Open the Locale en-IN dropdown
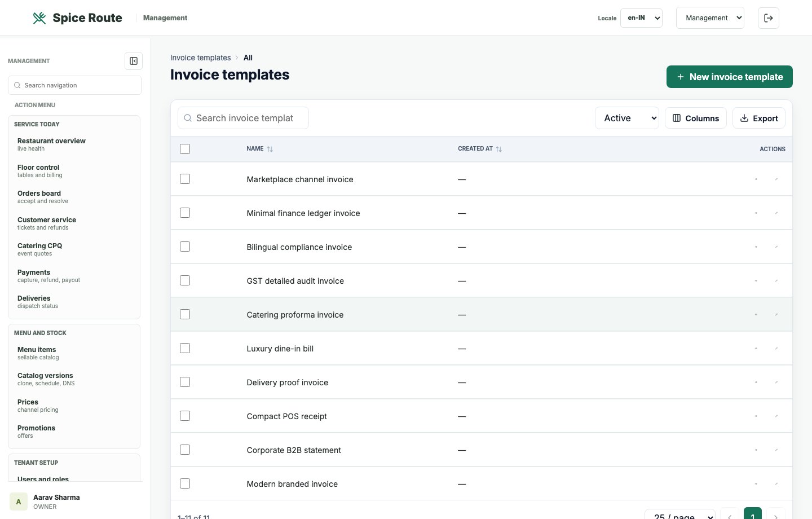812x519 pixels. (641, 18)
